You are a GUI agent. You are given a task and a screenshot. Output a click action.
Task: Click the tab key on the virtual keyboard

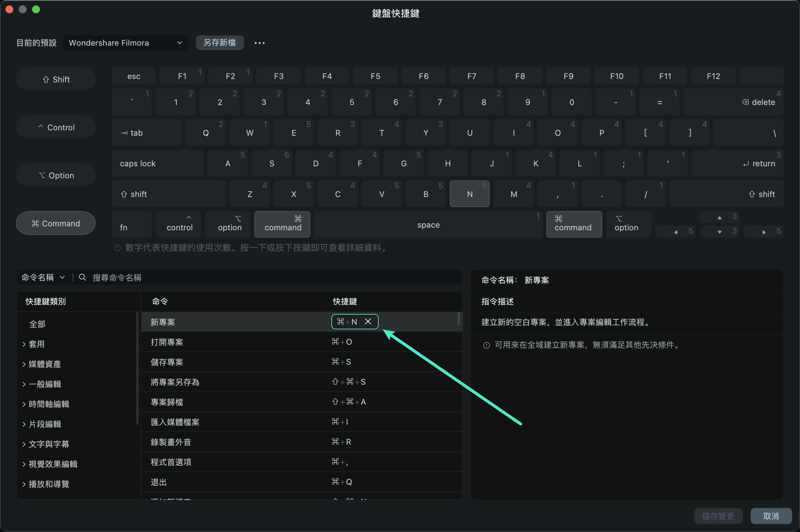[x=147, y=133]
